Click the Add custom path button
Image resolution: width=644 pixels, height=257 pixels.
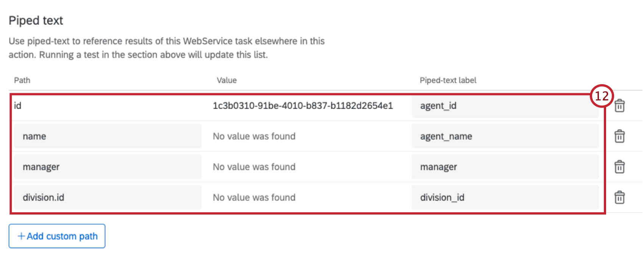point(57,236)
